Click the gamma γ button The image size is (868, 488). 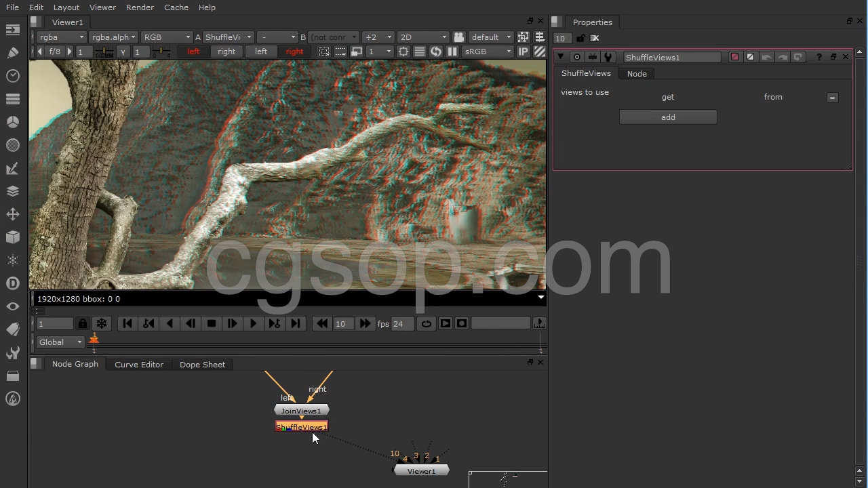click(123, 52)
